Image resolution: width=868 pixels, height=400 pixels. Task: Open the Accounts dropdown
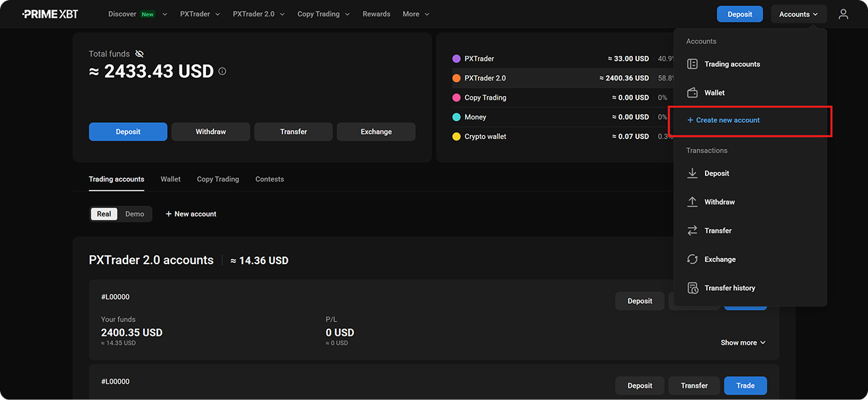798,14
